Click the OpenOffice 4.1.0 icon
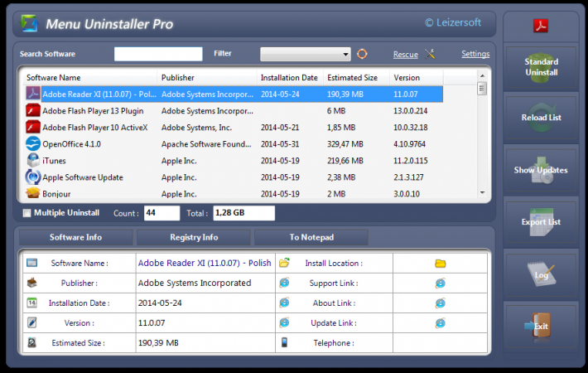Viewport: 588px width, 373px height. (x=33, y=143)
